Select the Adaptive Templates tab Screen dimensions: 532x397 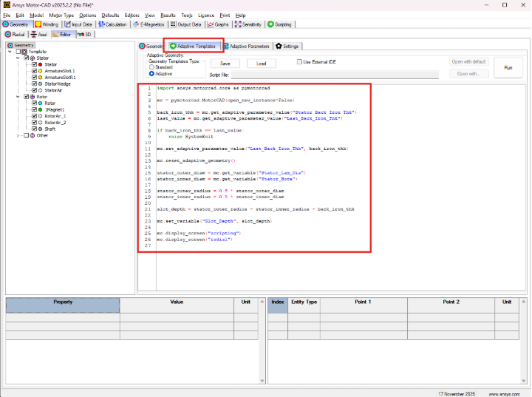[193, 46]
